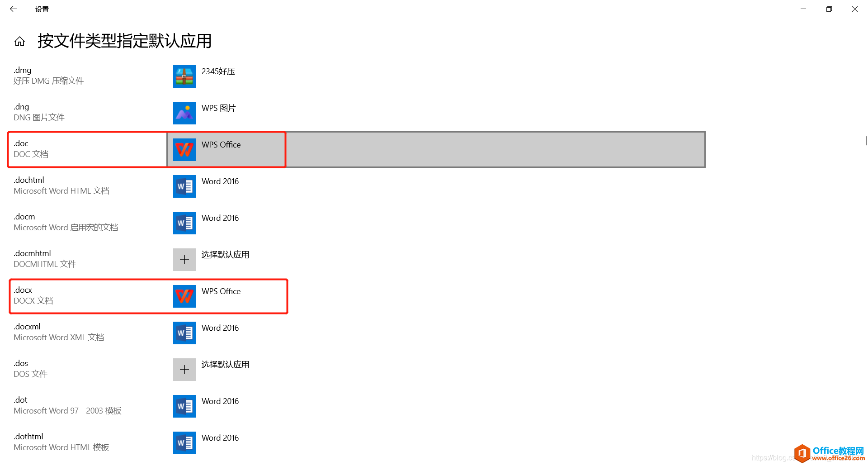Click the Word 2016 icon for .dot

184,406
